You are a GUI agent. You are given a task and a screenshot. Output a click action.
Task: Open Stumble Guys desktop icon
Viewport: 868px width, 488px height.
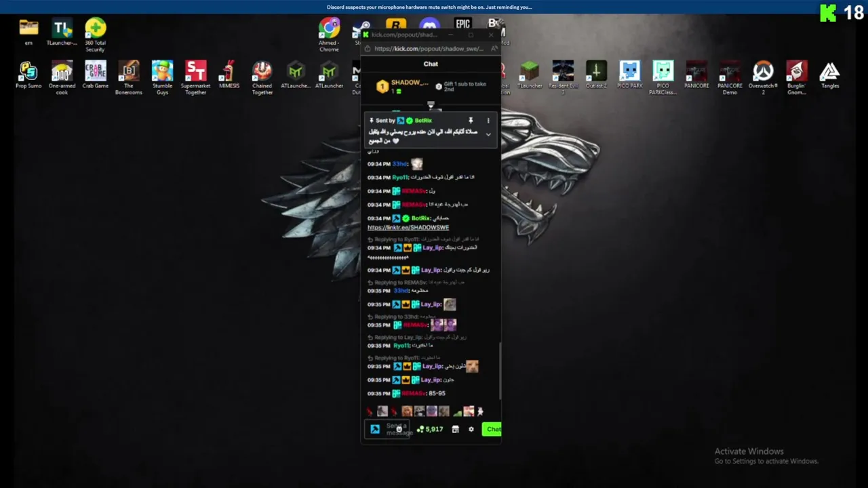[x=162, y=78]
